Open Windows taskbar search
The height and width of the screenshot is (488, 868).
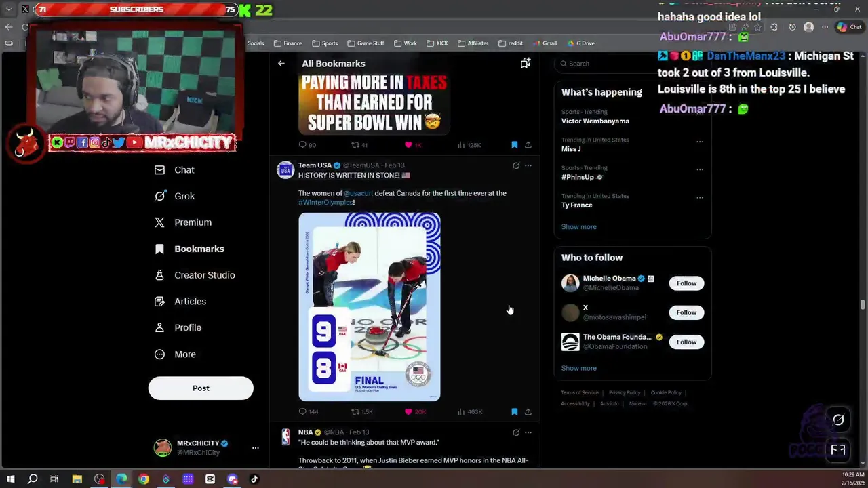pyautogui.click(x=33, y=479)
